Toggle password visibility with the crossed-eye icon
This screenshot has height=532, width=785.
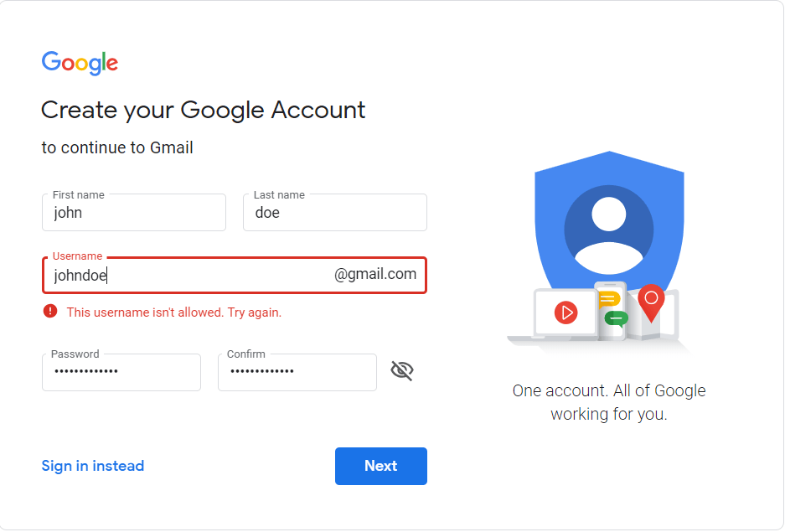click(x=401, y=371)
